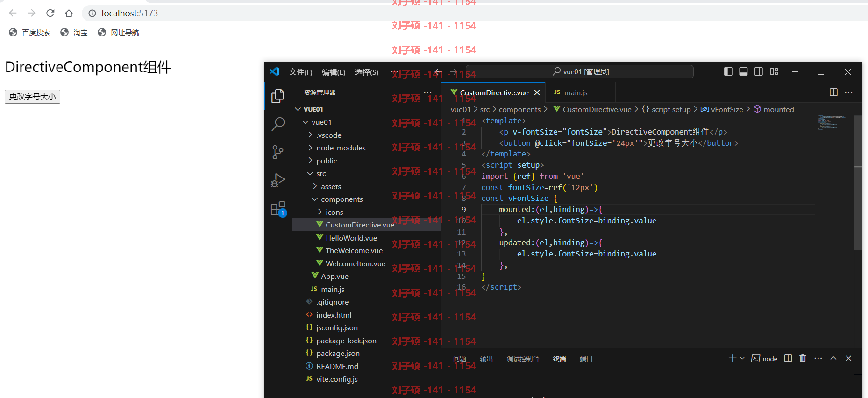The width and height of the screenshot is (868, 398).
Task: Go back in VS Code navigation
Action: pyautogui.click(x=438, y=71)
